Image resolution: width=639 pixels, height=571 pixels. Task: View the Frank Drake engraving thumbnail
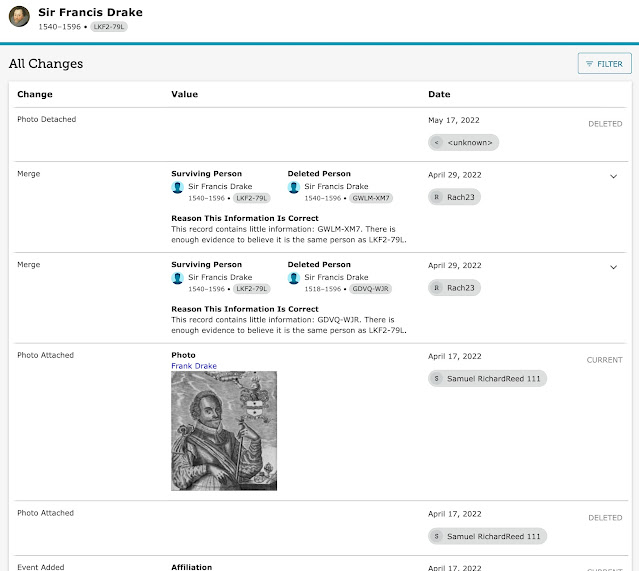click(224, 431)
